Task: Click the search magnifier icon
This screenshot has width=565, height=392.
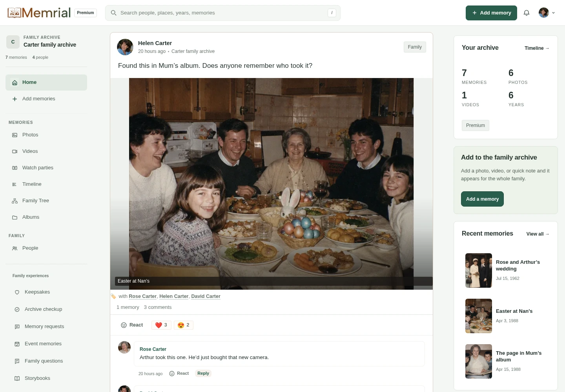Action: 113,13
